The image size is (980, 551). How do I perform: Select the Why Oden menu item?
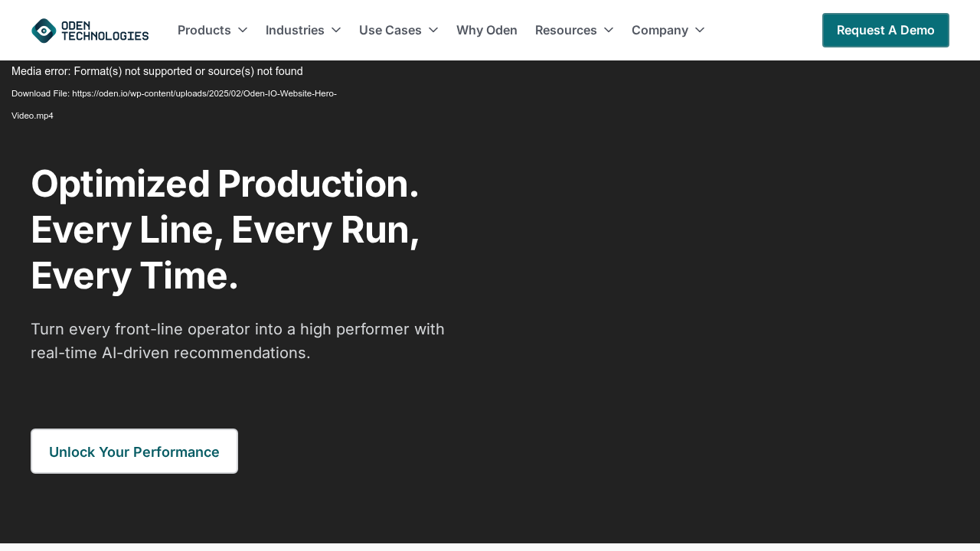click(x=487, y=29)
